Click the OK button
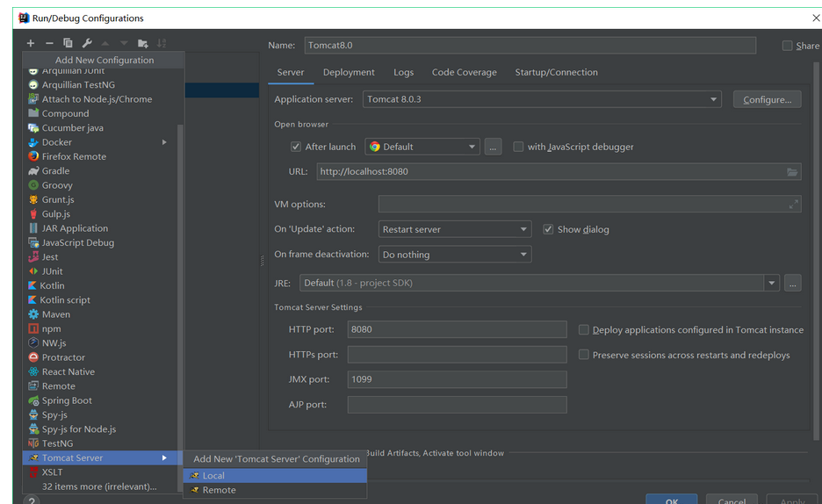The image size is (822, 504). click(x=672, y=500)
